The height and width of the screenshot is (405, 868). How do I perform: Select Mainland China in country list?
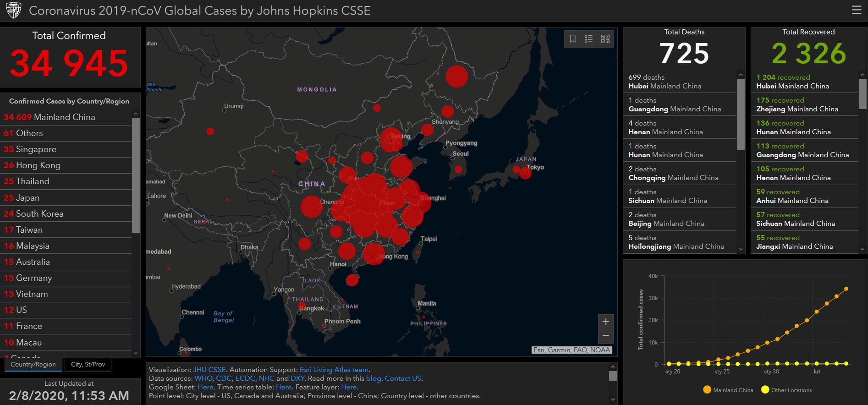pyautogui.click(x=66, y=117)
